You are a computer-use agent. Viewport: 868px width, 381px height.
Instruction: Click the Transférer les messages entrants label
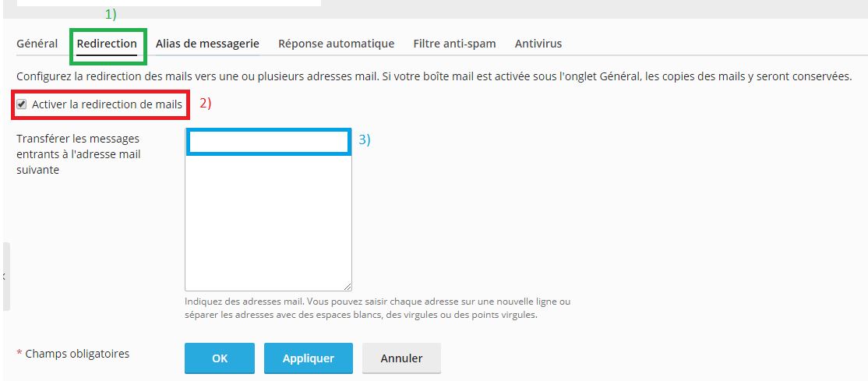[78, 154]
